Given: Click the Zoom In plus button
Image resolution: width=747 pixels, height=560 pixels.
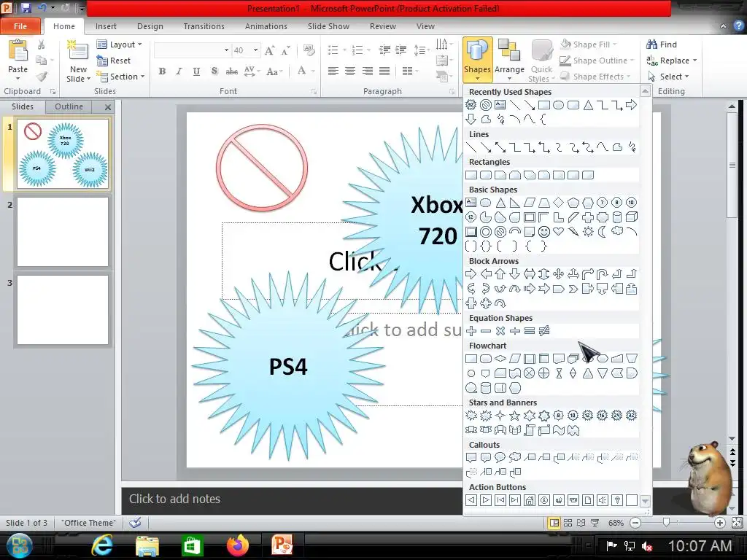Looking at the screenshot, I should (720, 523).
